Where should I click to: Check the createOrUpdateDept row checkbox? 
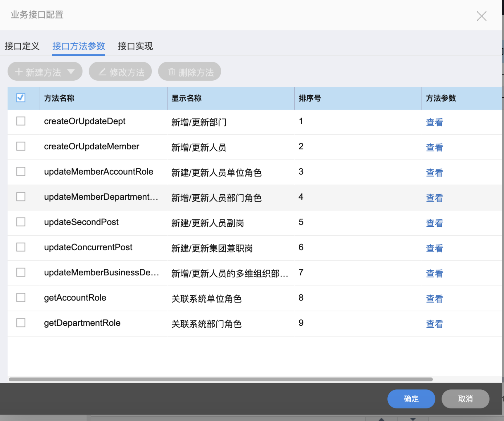tap(21, 121)
